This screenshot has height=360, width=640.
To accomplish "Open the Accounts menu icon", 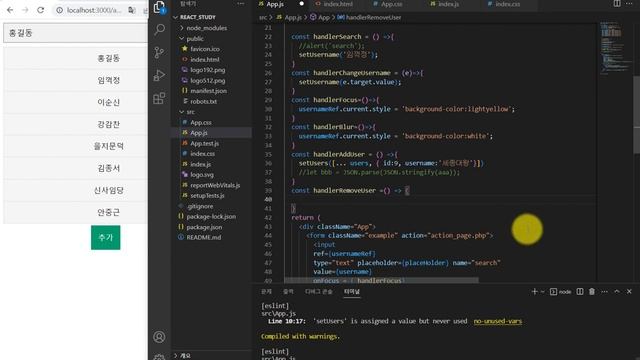I will (x=159, y=337).
